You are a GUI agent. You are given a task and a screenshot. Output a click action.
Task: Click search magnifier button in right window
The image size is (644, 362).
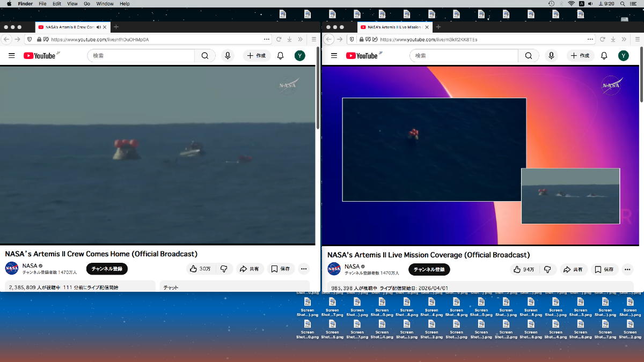(x=529, y=56)
